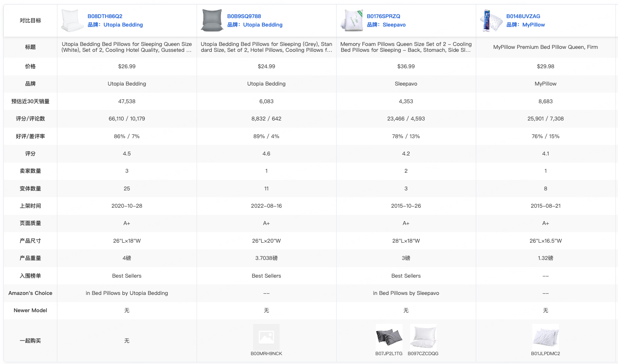
Task: Click the 价格 row label
Action: tap(30, 67)
